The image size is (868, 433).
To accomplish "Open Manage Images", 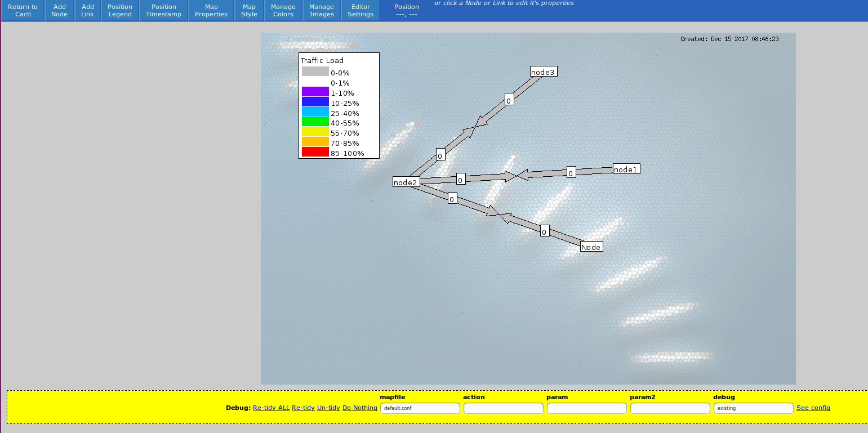I will 321,11.
